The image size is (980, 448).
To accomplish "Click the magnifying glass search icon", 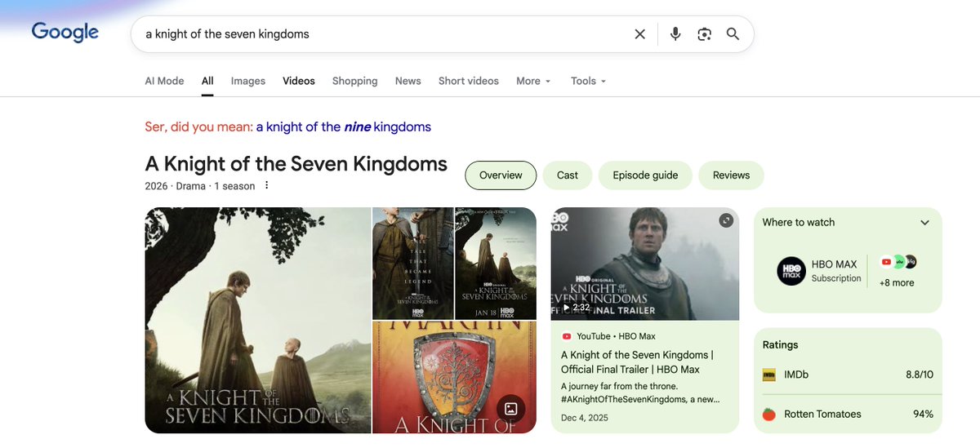I will coord(733,33).
